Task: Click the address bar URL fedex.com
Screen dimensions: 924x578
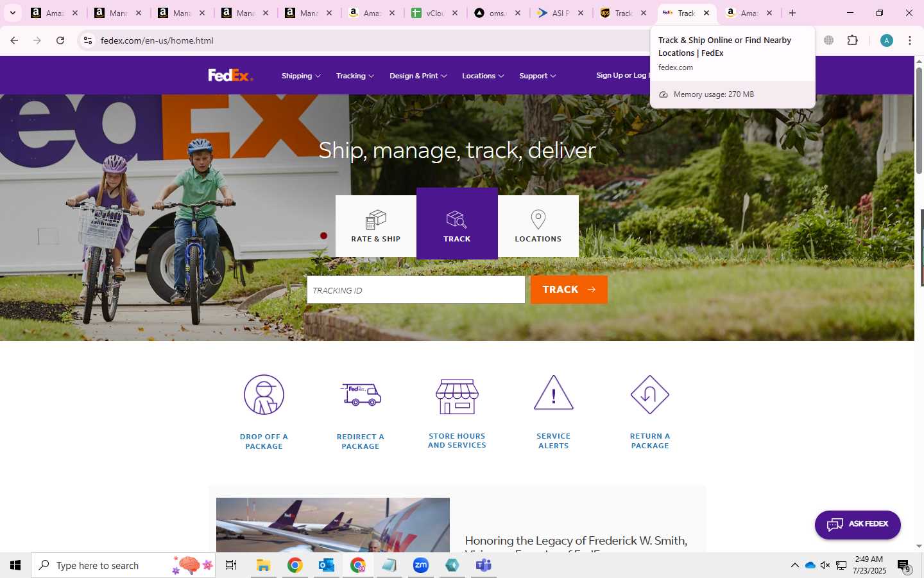Action: [157, 40]
